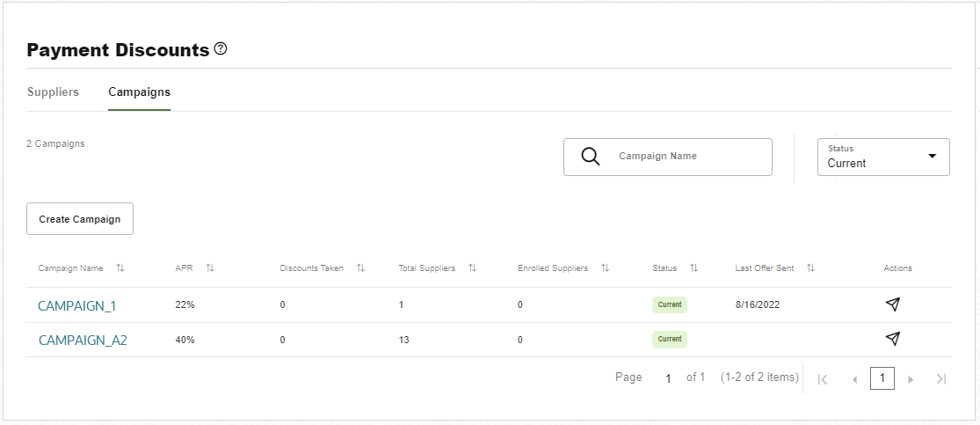Open the CAMPAIGN_1 link
Viewport: 980px width, 425px height.
[77, 305]
